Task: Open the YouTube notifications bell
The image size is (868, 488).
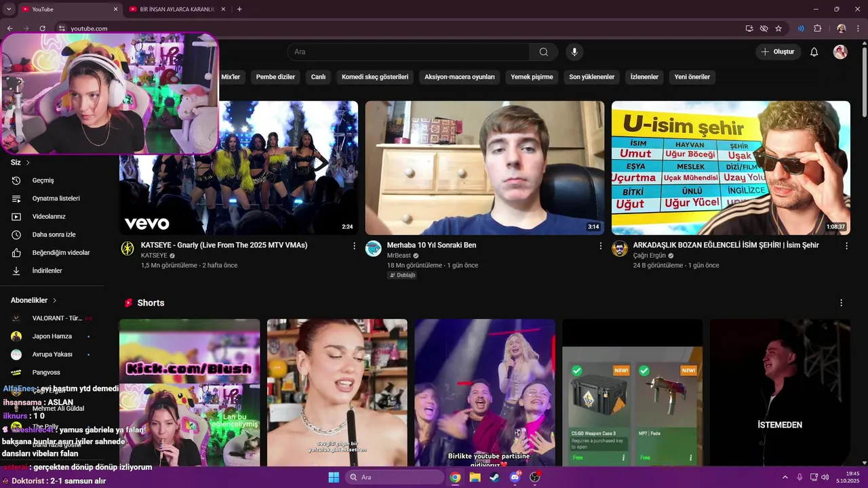Action: [814, 52]
